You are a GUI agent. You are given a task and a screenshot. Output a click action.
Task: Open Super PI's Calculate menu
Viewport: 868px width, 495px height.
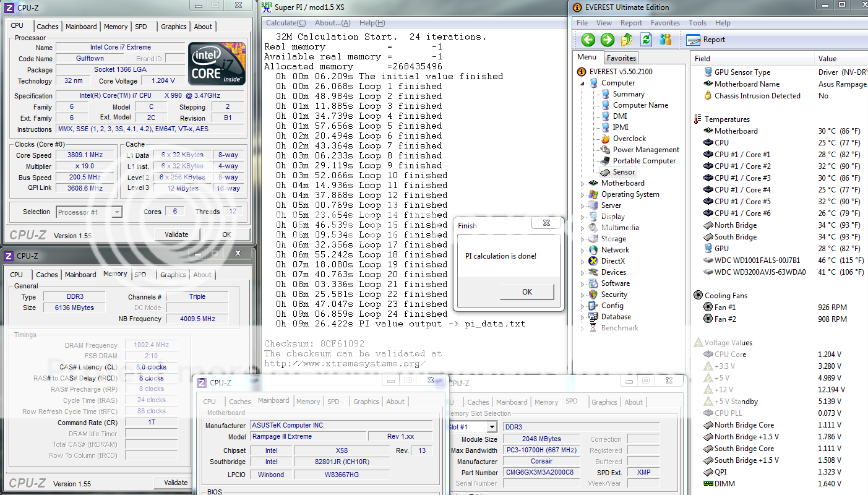tap(286, 23)
